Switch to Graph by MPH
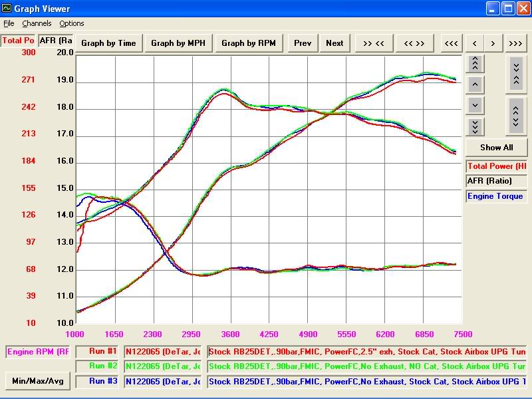This screenshot has width=532, height=399. (x=178, y=43)
